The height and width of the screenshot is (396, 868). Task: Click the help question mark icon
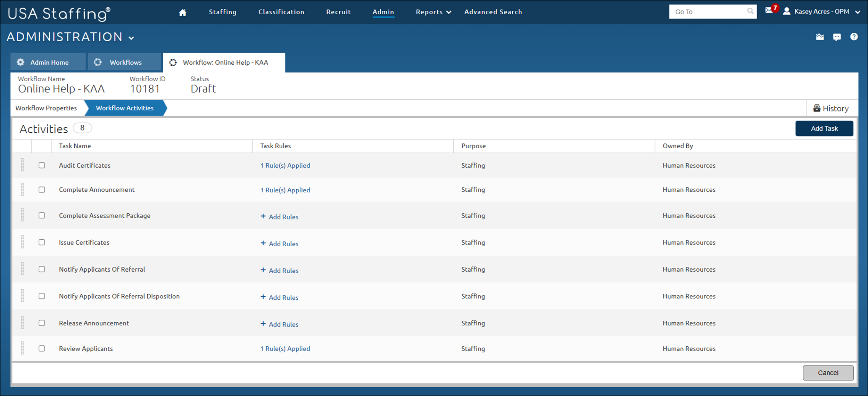[x=854, y=37]
